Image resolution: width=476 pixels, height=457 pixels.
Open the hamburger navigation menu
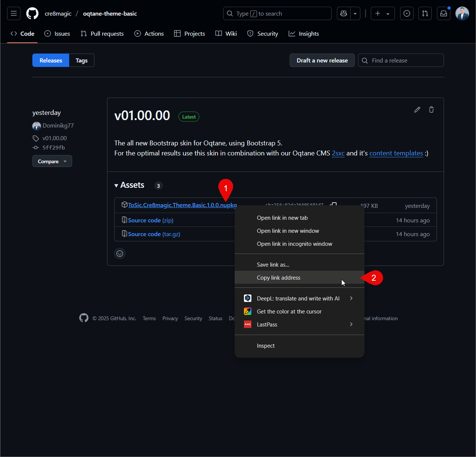[x=14, y=13]
